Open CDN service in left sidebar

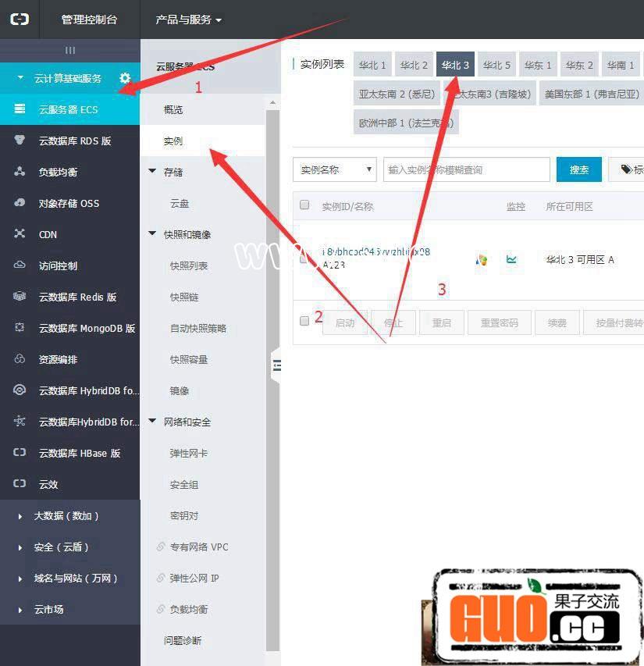48,234
